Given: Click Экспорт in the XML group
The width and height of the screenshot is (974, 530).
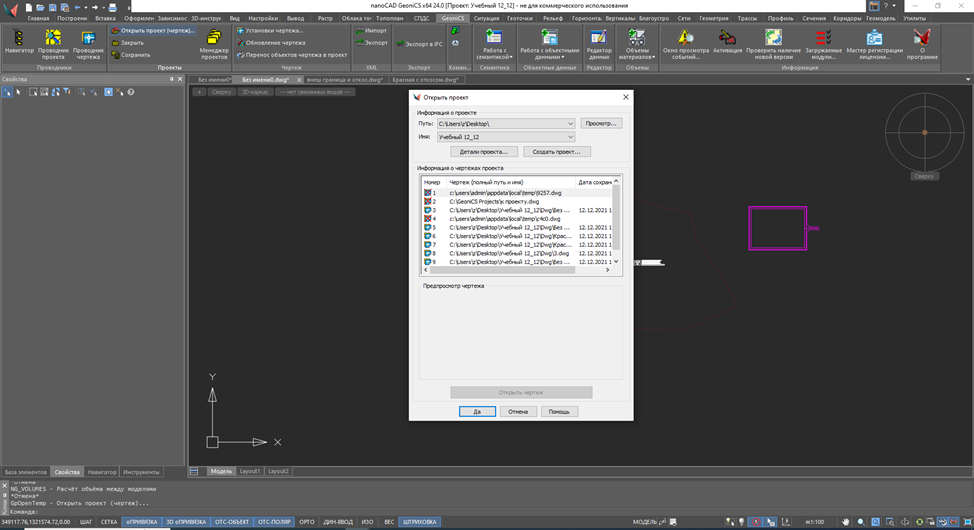Looking at the screenshot, I should point(371,43).
